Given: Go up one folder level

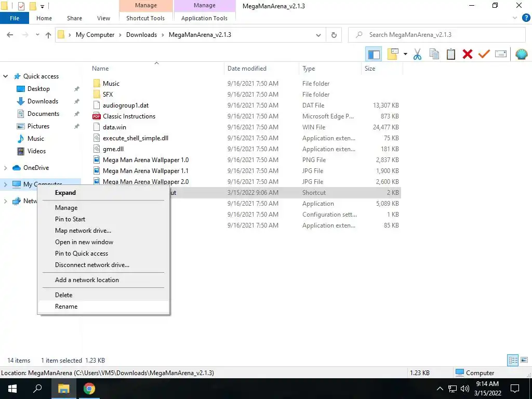Looking at the screenshot, I should 48,35.
